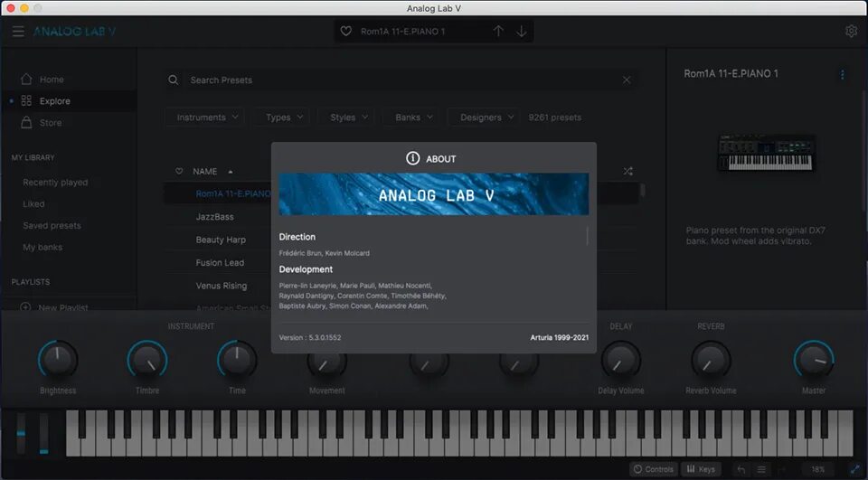
Task: Click the shuffle presets icon
Action: pos(627,171)
